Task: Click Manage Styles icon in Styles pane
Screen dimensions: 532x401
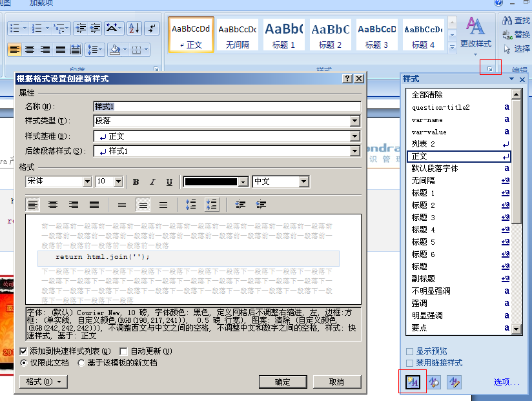Action: tap(455, 382)
